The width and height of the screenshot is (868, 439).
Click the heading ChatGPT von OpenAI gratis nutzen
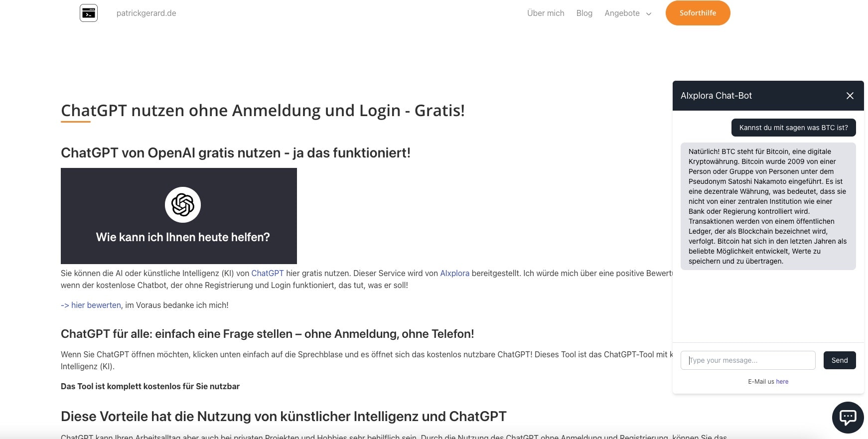click(x=236, y=152)
